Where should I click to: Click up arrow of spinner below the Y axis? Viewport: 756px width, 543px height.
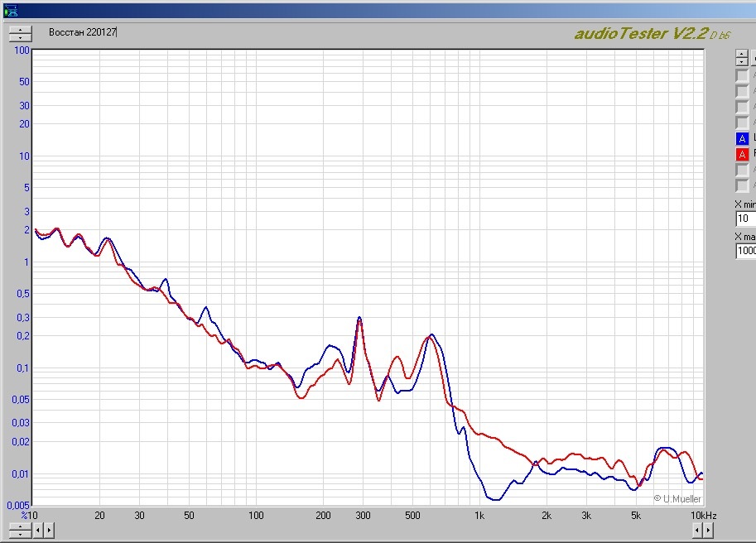tap(20, 525)
